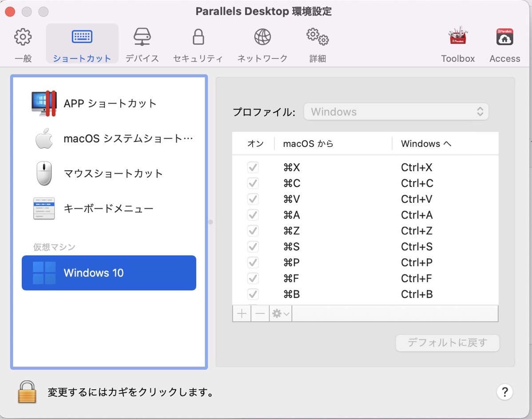Remove shortcut with the minus button
Viewport: 532px width, 419px height.
click(x=260, y=313)
